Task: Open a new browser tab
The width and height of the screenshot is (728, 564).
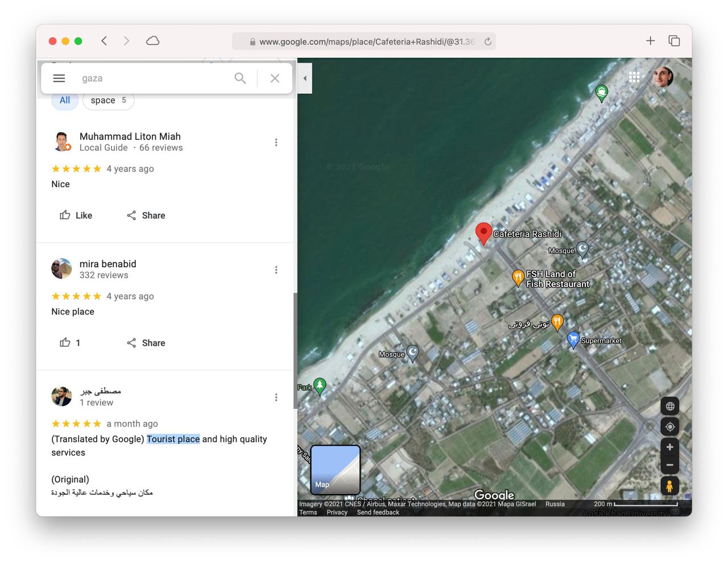Action: [x=651, y=41]
